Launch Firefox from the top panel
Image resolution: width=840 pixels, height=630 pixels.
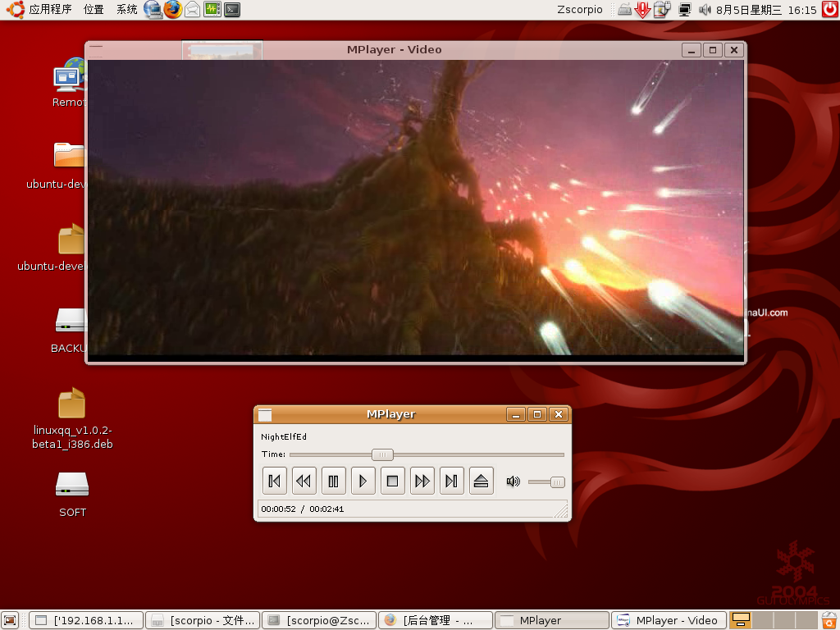(x=171, y=10)
